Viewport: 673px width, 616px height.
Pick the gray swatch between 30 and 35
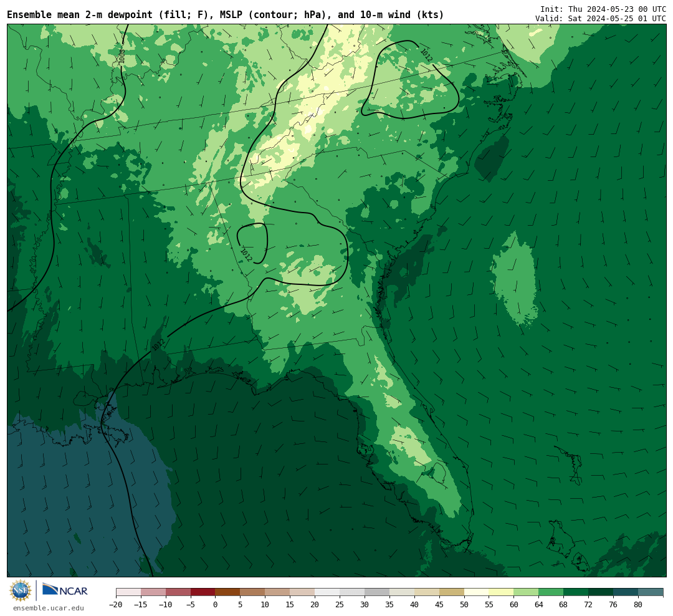377,592
